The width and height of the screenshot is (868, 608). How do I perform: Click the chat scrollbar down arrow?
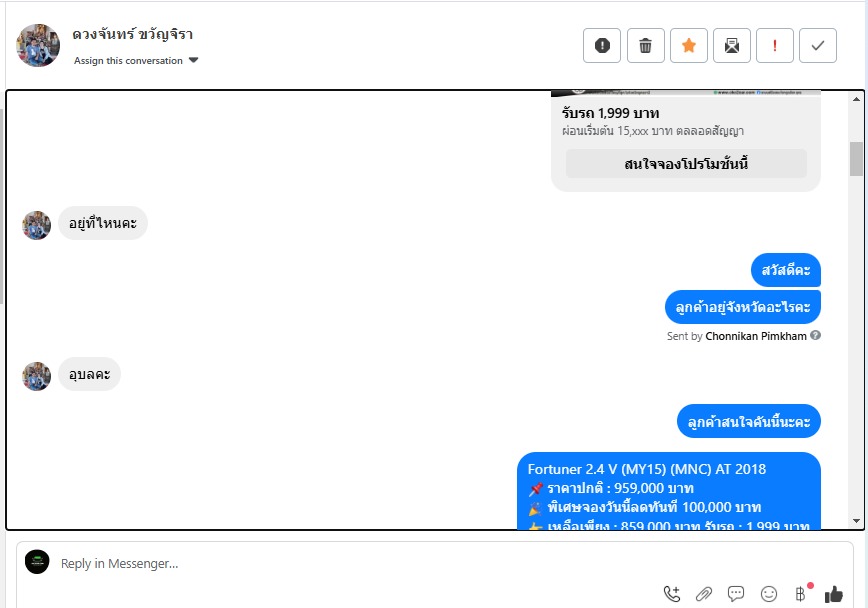(x=856, y=521)
